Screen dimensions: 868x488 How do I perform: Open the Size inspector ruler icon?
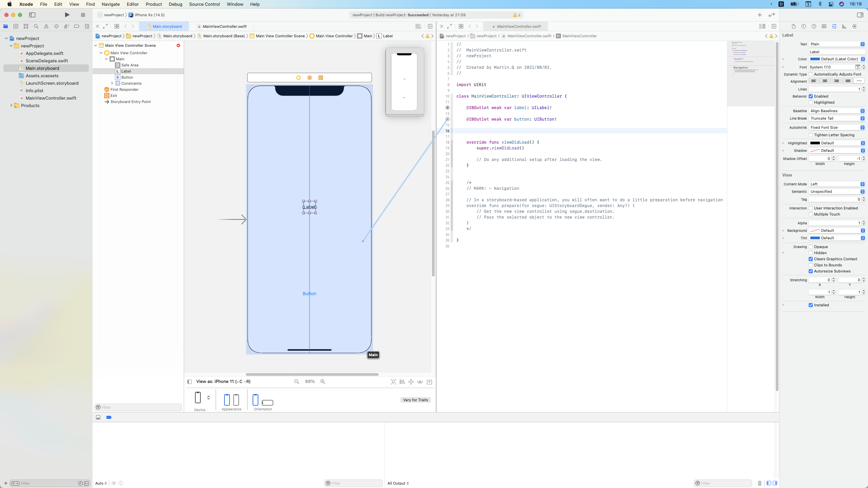[844, 26]
